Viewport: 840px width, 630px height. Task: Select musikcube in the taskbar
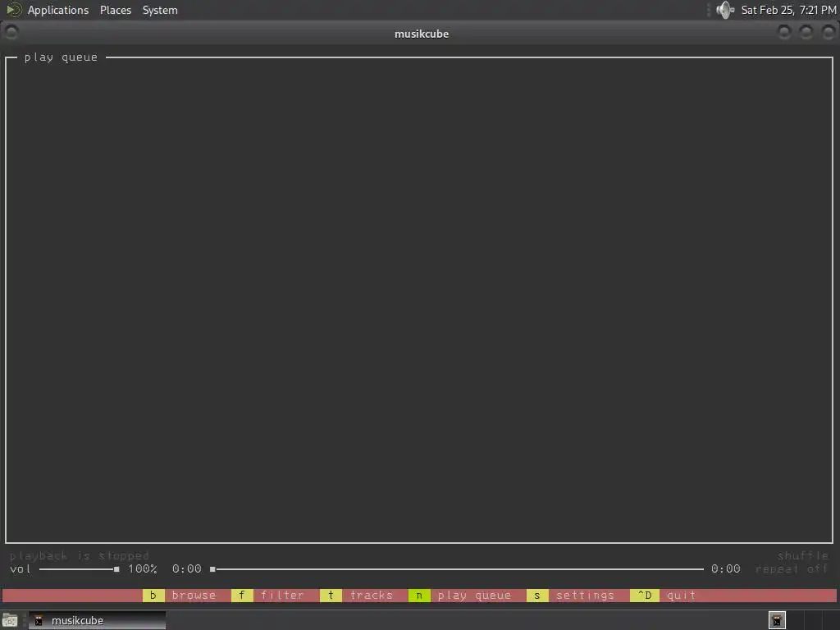click(x=97, y=620)
